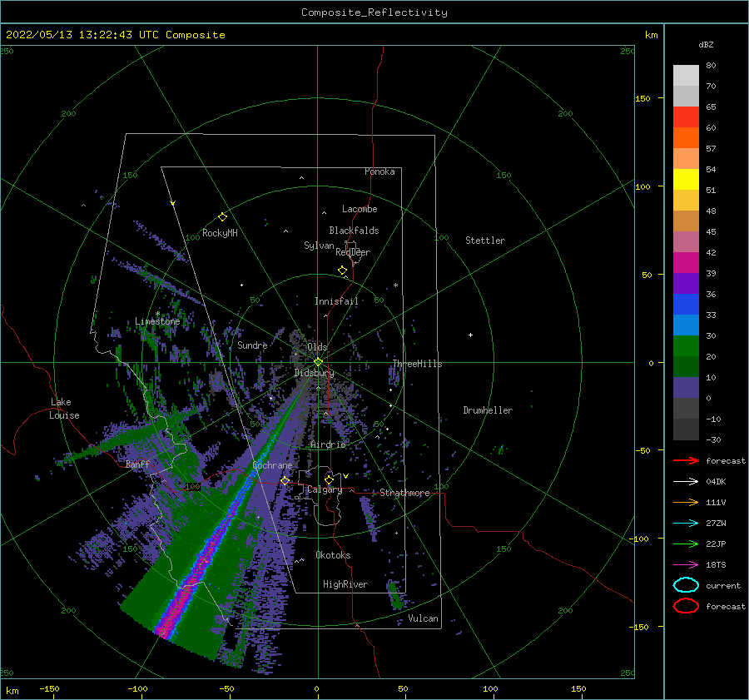The width and height of the screenshot is (749, 700).
Task: Click the yellow diamond marker beside RockyMH
Action: 222,217
